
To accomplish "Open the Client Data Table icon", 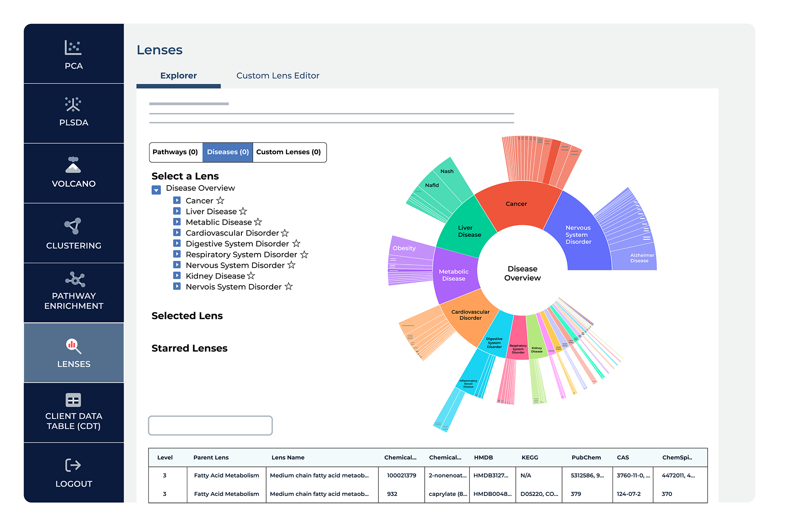I will click(x=73, y=400).
